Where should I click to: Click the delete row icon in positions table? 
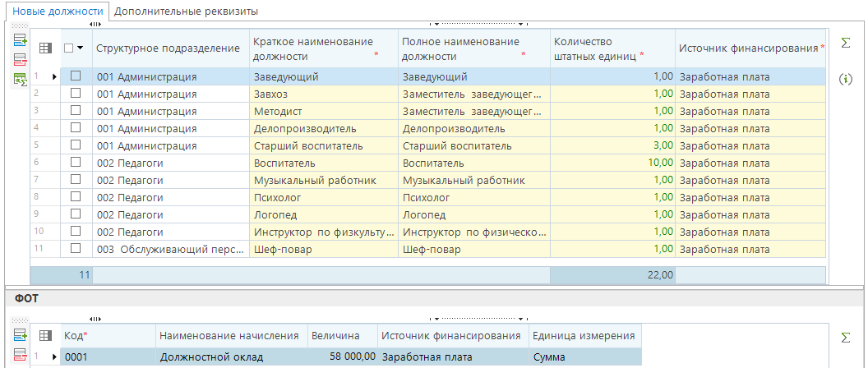click(21, 59)
